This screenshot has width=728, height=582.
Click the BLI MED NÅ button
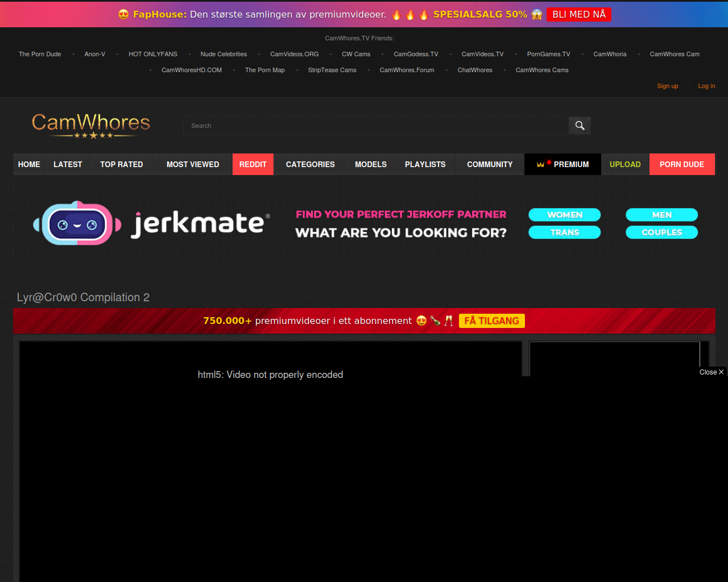click(579, 14)
